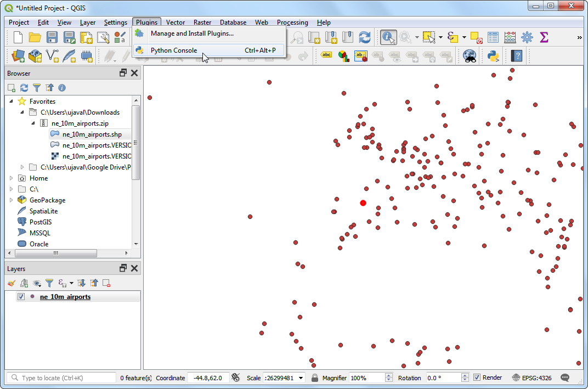Toggle the scale lock icon
Viewport: 588px width, 389px height.
[x=315, y=377]
